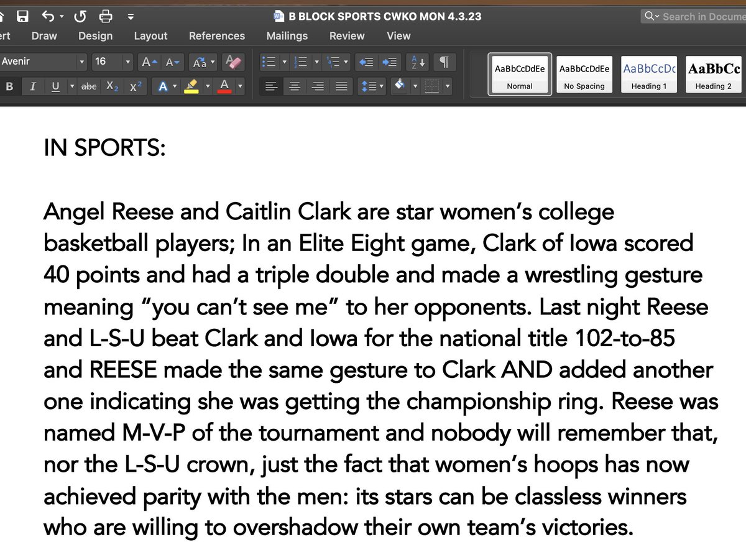Apply a multilevel list
The width and height of the screenshot is (746, 560).
(x=333, y=62)
